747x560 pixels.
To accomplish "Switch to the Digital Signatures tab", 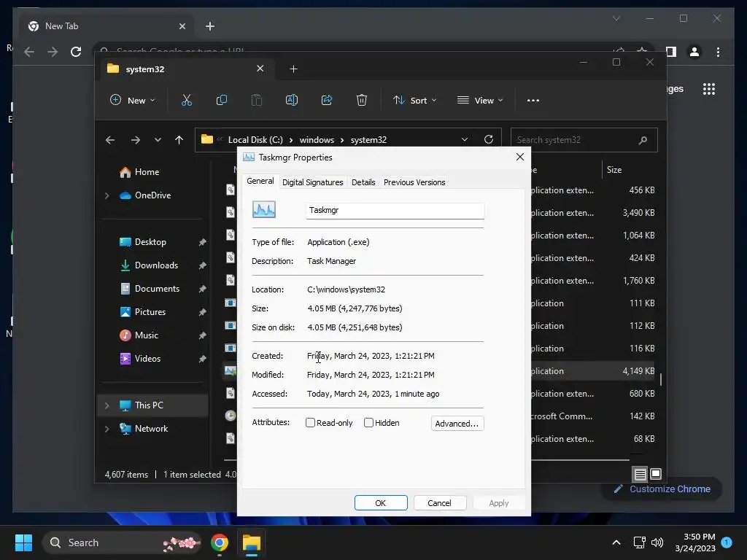I will (x=312, y=182).
